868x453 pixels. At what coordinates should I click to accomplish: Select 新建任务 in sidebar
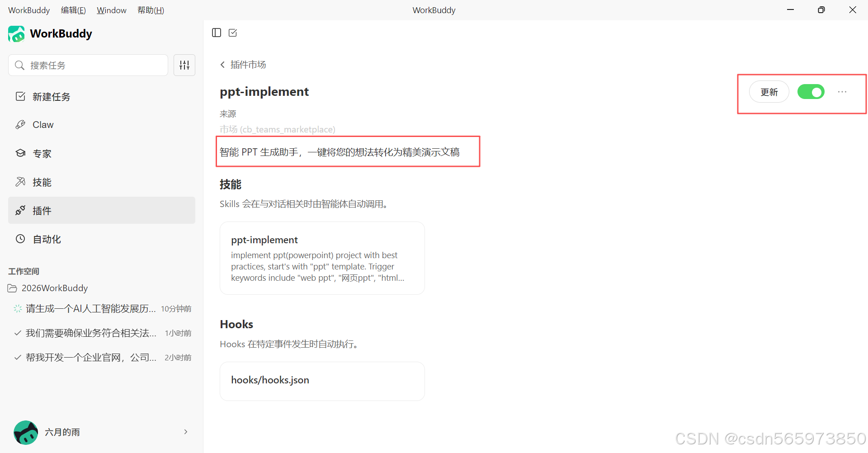pos(102,96)
